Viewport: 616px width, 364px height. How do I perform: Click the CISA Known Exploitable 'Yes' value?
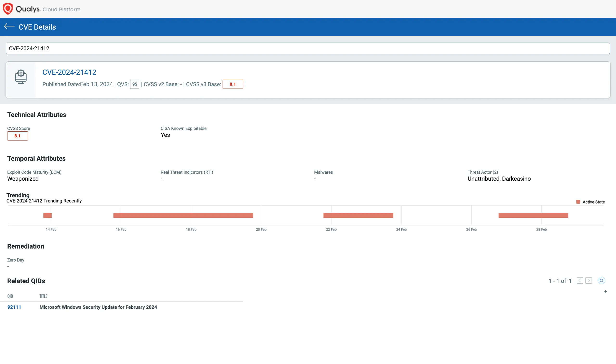point(165,135)
